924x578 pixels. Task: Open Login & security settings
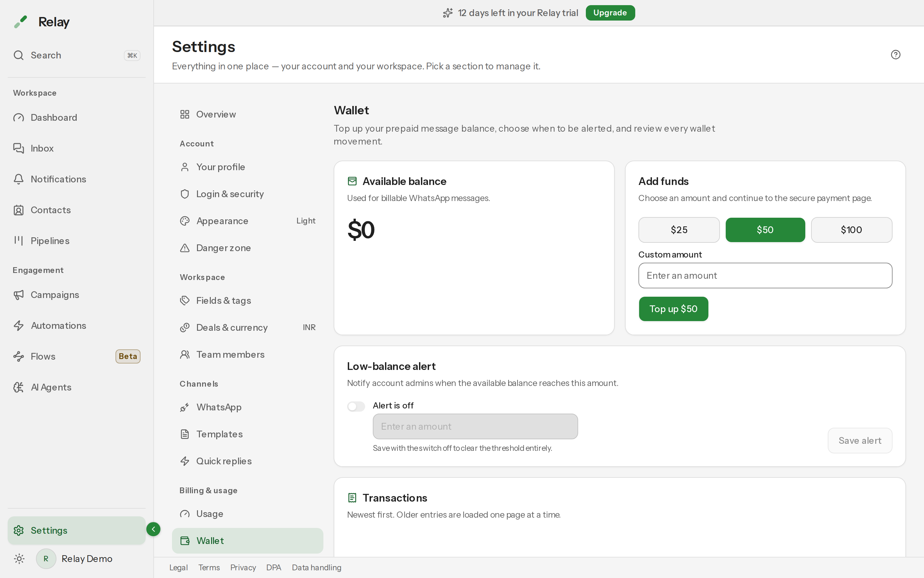coord(247,194)
